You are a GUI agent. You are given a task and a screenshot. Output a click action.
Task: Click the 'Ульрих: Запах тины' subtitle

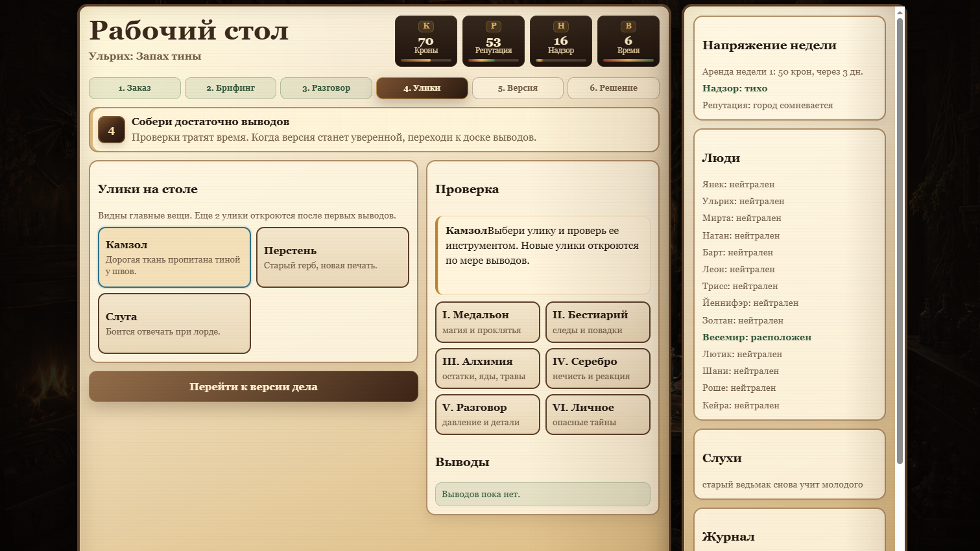click(145, 56)
